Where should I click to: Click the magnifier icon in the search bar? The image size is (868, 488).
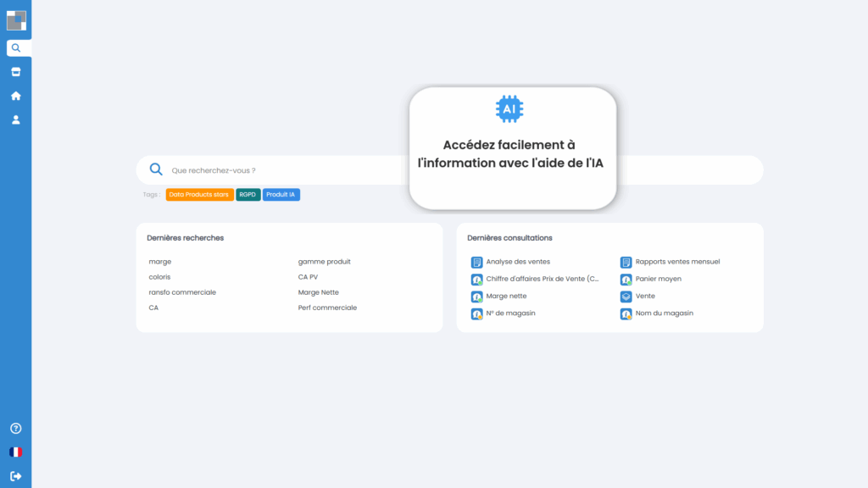point(156,169)
